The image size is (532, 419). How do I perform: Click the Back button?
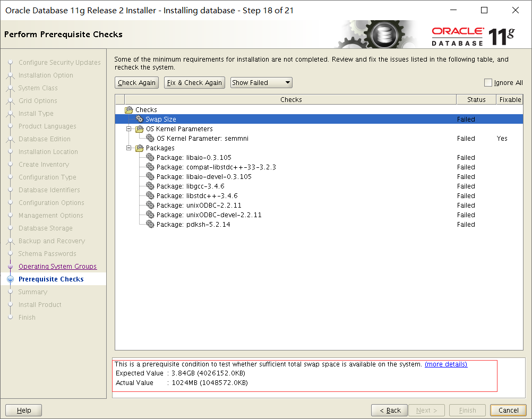[390, 410]
